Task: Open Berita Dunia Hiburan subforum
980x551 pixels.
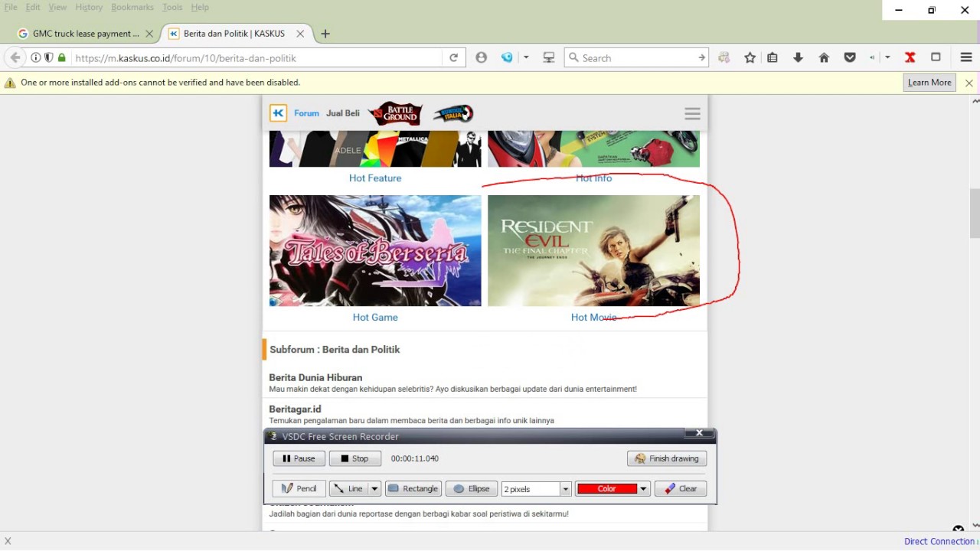Action: tap(315, 377)
